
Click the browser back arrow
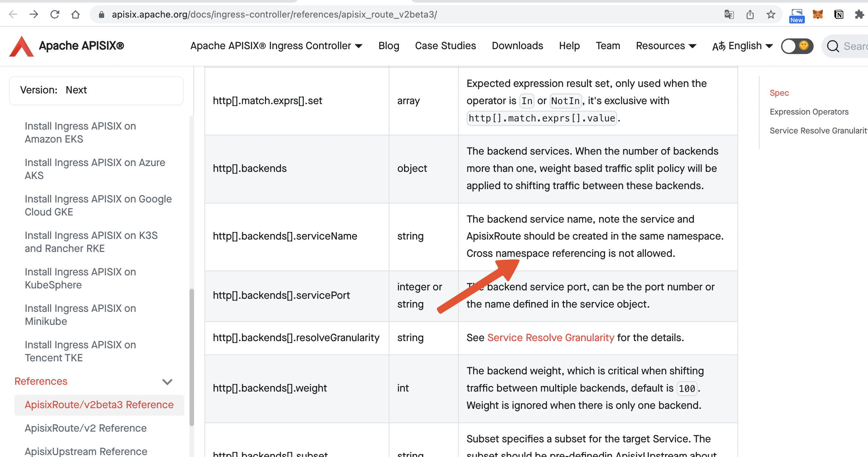coord(13,14)
